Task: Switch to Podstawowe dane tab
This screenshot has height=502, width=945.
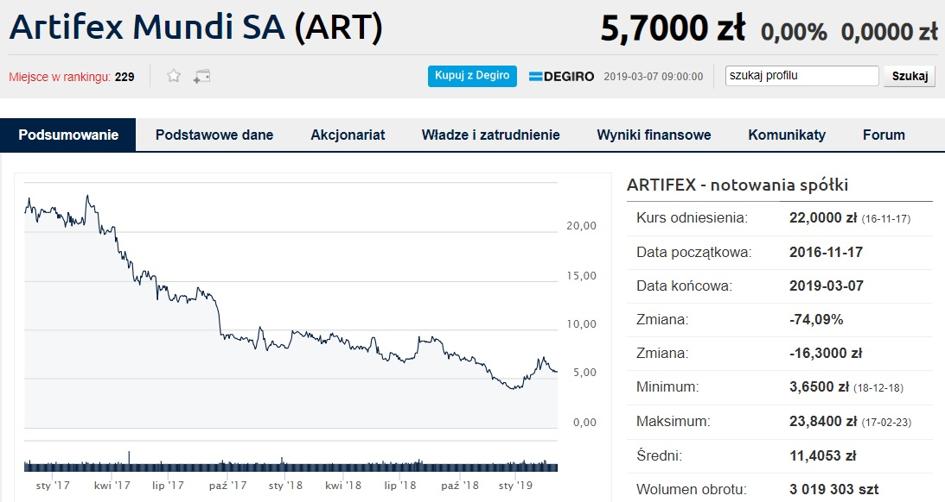Action: 214,134
